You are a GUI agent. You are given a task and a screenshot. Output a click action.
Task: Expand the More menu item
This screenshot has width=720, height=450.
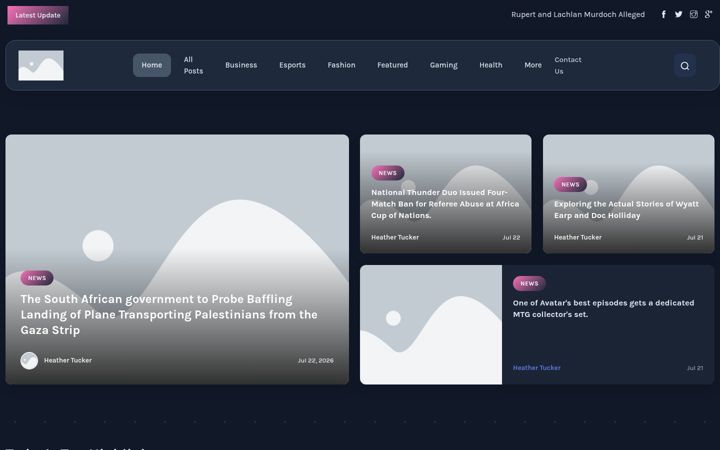[533, 65]
